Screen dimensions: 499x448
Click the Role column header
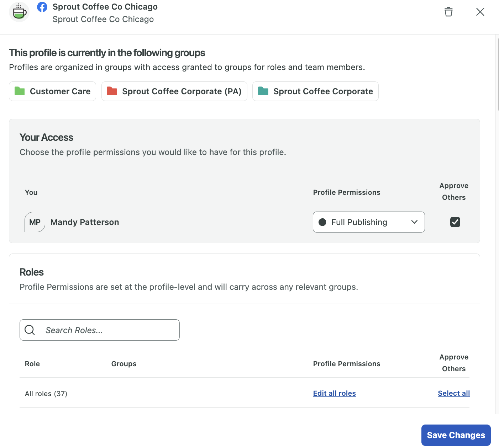tap(32, 364)
